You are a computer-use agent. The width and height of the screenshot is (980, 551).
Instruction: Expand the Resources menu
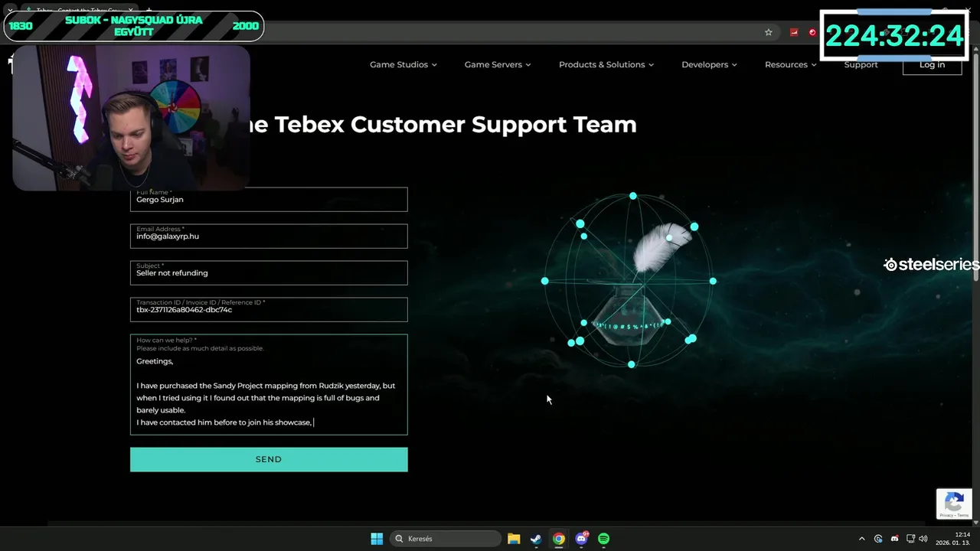[790, 64]
